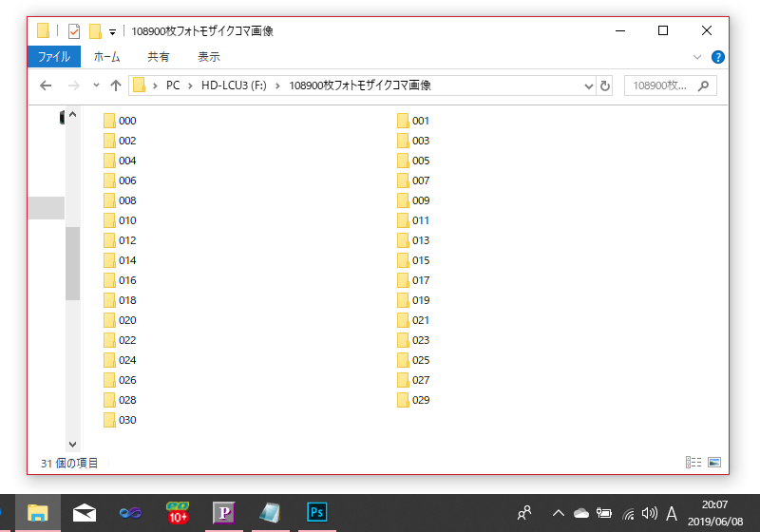Open the Mail app from taskbar
This screenshot has width=760, height=532.
coord(85,513)
